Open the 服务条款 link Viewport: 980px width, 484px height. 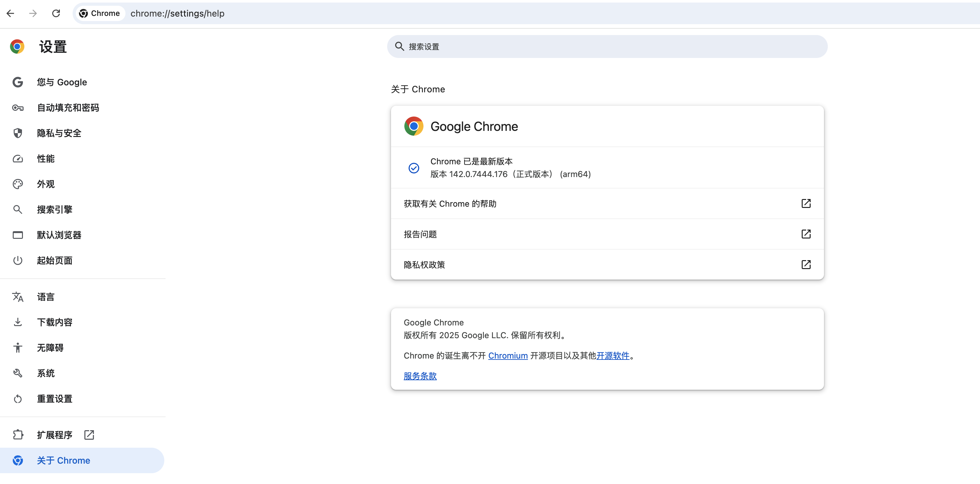(420, 376)
